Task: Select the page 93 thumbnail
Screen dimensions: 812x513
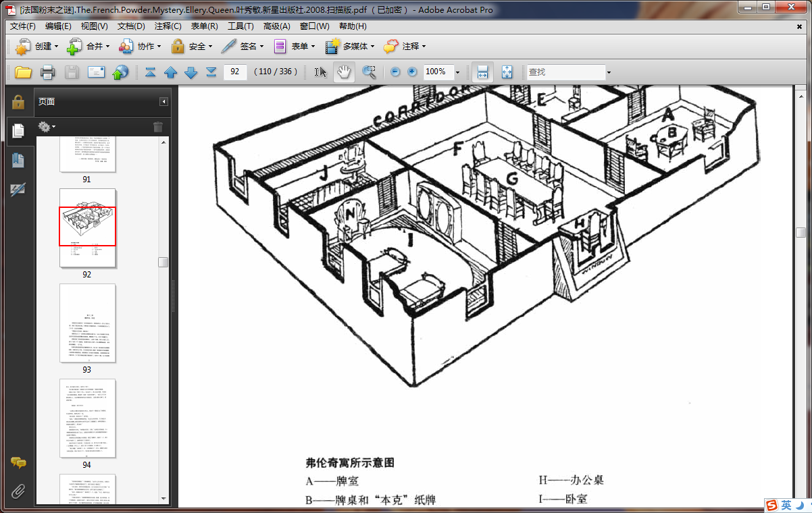Action: click(88, 323)
